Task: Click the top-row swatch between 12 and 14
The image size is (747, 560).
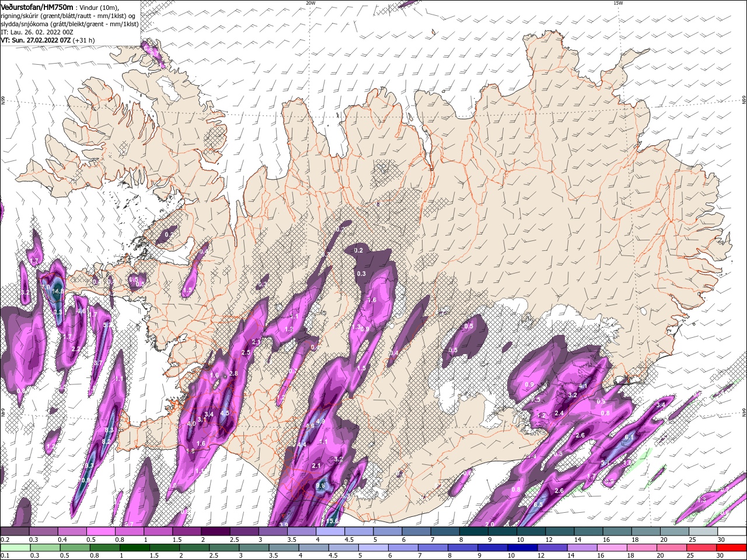Action: 559,531
